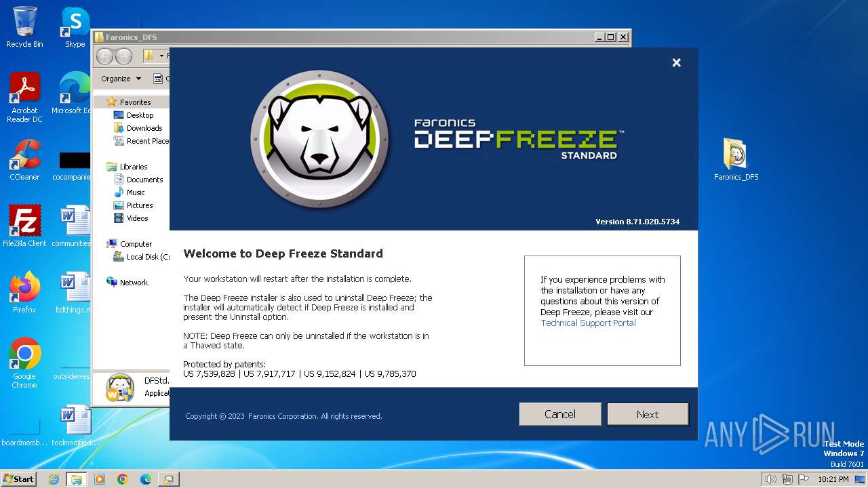Screen dimensions: 868x488
Task: Click the Chrome icon in taskbar
Action: point(123,479)
